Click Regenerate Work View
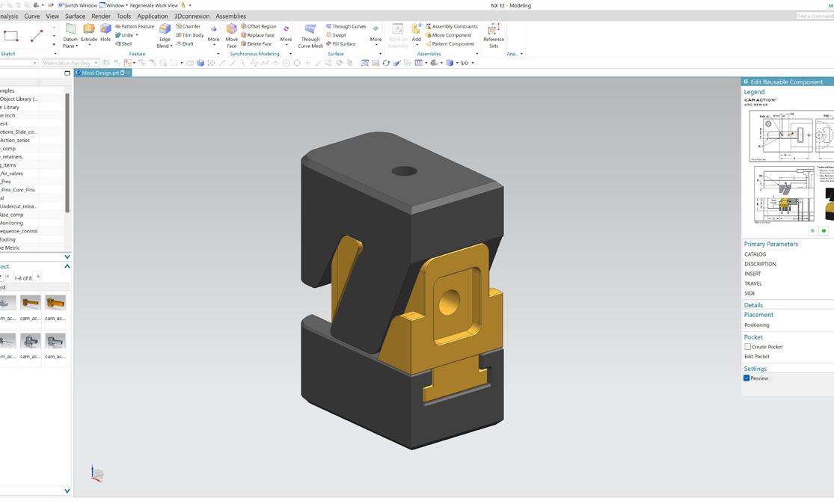Image resolution: width=834 pixels, height=504 pixels. pos(154,5)
